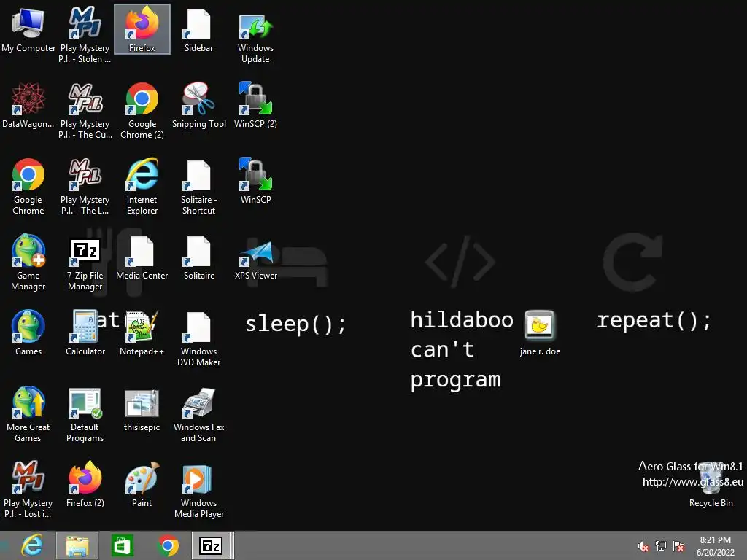Screen dimensions: 747x560
Task: Open the network status tray icon
Action: pyautogui.click(x=661, y=546)
